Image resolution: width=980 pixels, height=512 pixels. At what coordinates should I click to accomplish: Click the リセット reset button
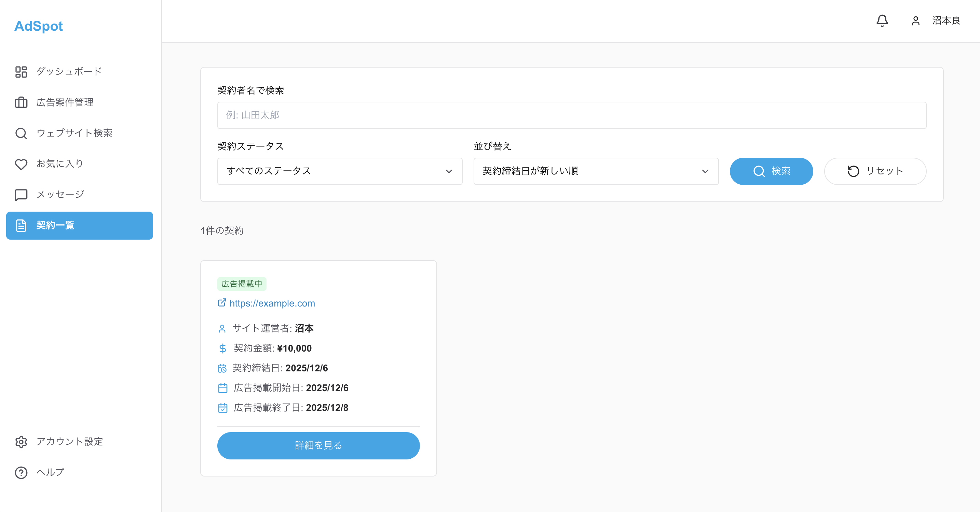pyautogui.click(x=875, y=171)
